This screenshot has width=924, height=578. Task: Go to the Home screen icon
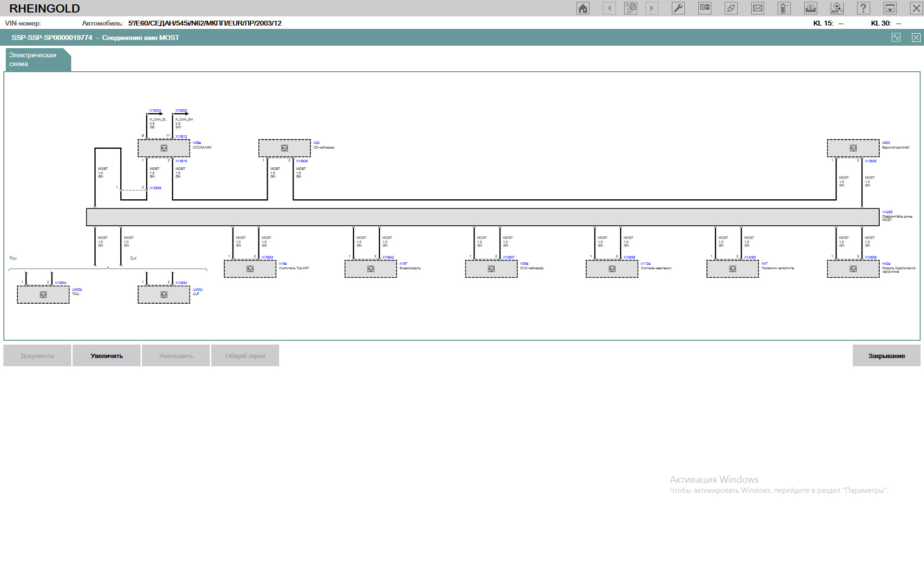tap(583, 8)
